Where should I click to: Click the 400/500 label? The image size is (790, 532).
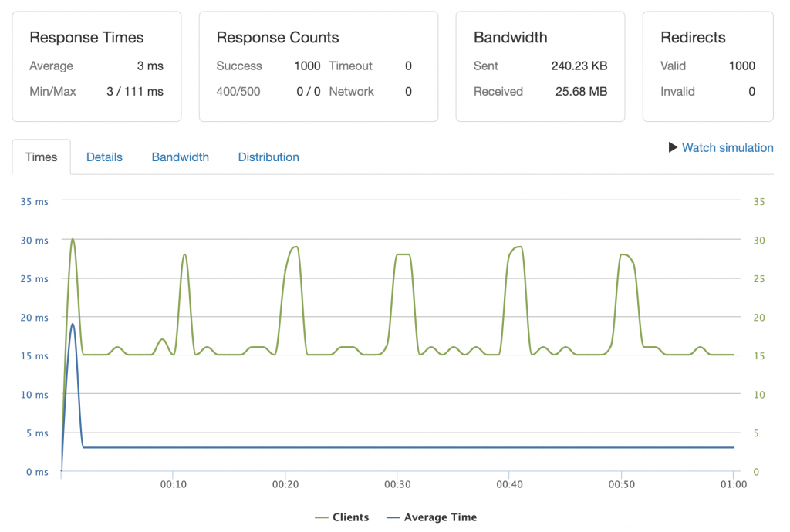[x=238, y=92]
